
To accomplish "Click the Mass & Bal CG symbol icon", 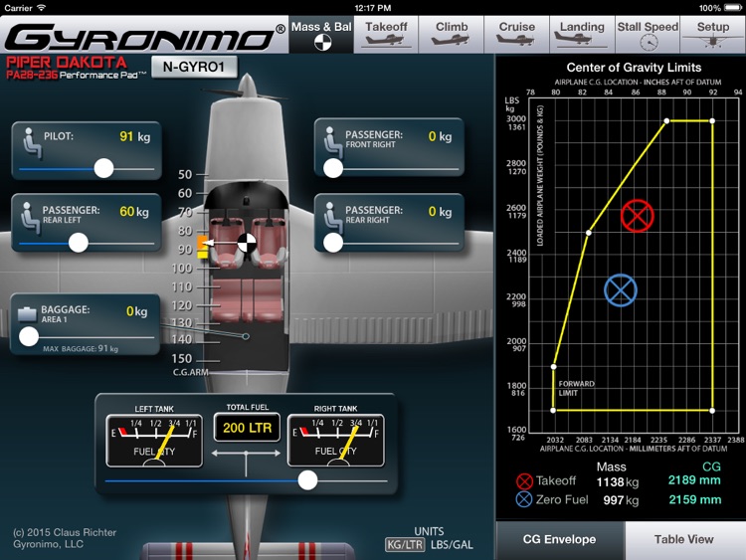I will [322, 43].
